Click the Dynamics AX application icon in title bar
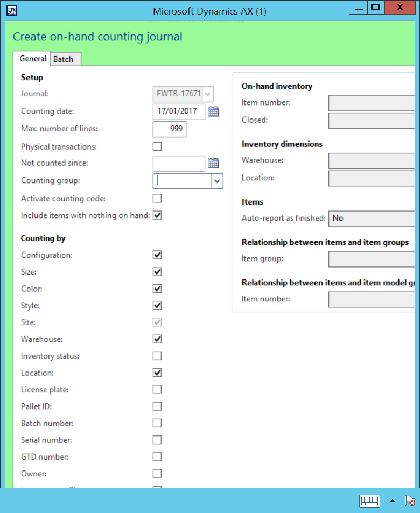The width and height of the screenshot is (420, 513). [x=12, y=10]
